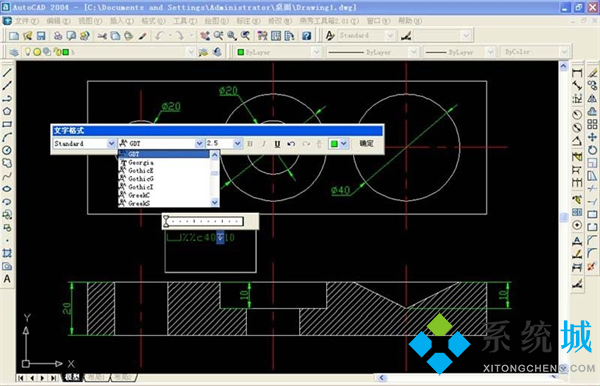Open the green text color swatch

coord(334,143)
